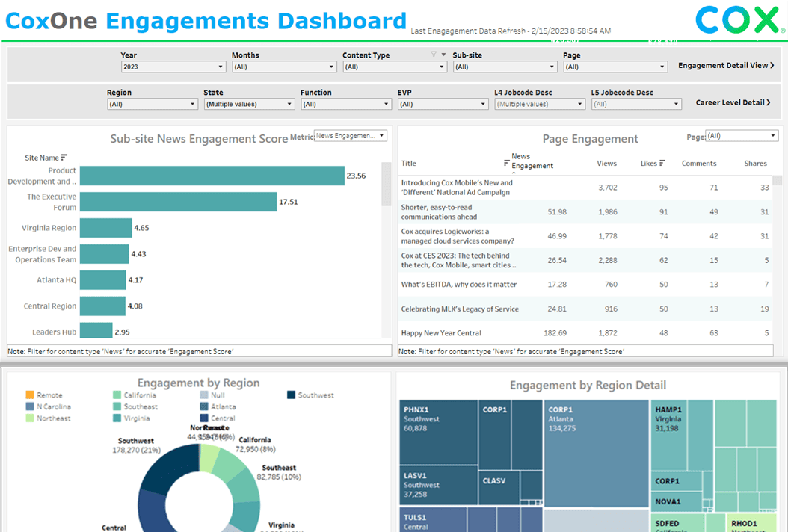Click the TULS1 Central treemap tile

[433, 520]
